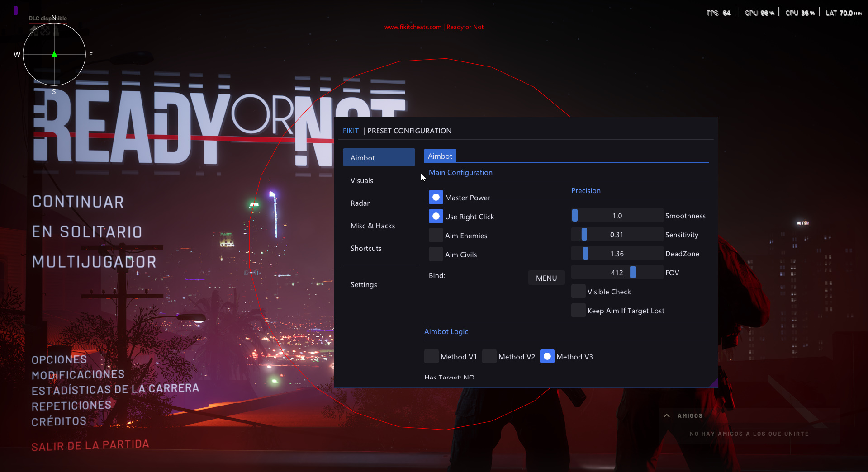Open the Misc & Hacks section

[373, 226]
